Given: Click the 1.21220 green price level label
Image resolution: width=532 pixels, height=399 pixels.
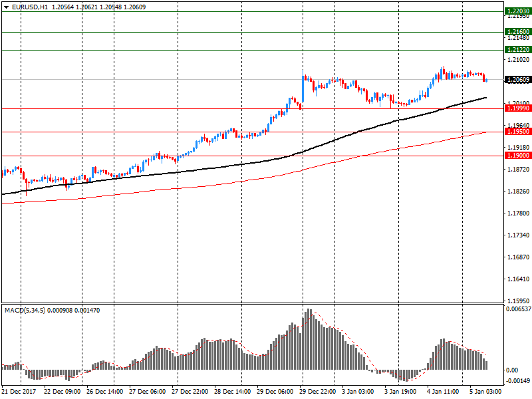Looking at the screenshot, I should point(518,49).
